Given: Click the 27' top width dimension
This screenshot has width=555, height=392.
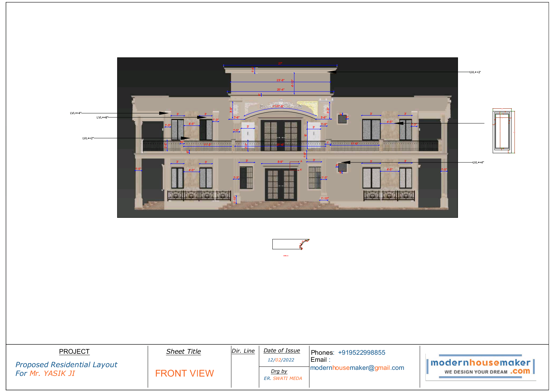Looking at the screenshot, I should [x=280, y=63].
